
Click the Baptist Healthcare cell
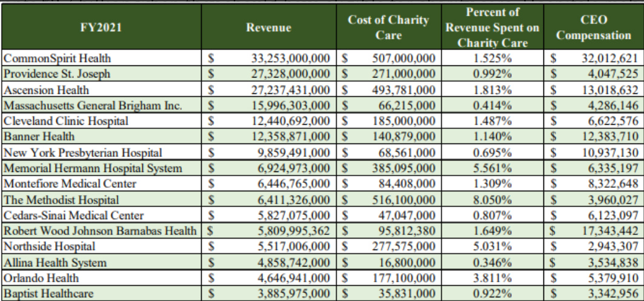(x=101, y=294)
